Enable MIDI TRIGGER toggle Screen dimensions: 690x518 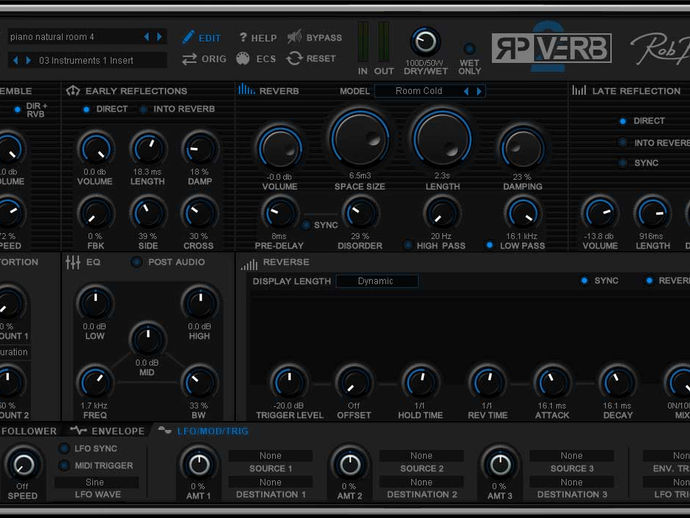64,465
